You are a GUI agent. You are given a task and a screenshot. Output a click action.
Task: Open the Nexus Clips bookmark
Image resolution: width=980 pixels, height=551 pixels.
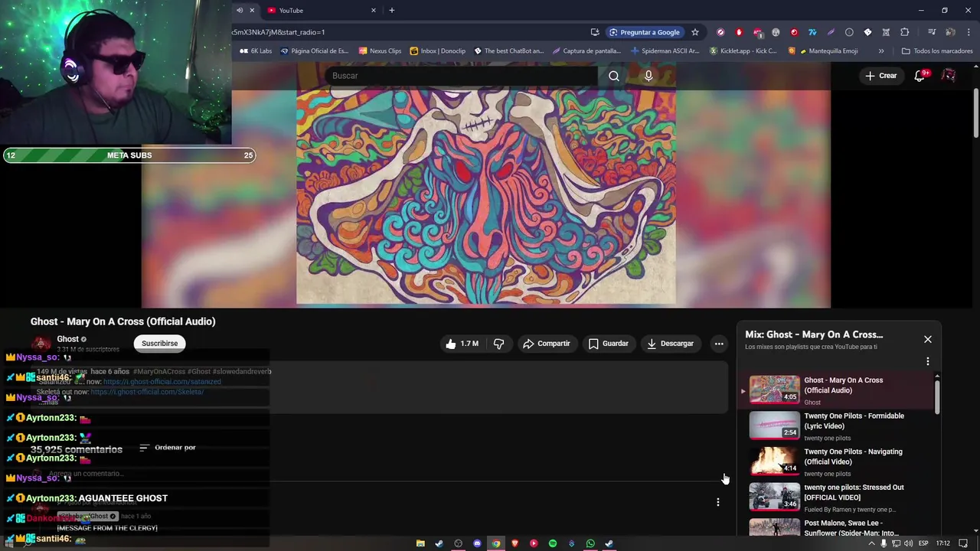coord(379,51)
